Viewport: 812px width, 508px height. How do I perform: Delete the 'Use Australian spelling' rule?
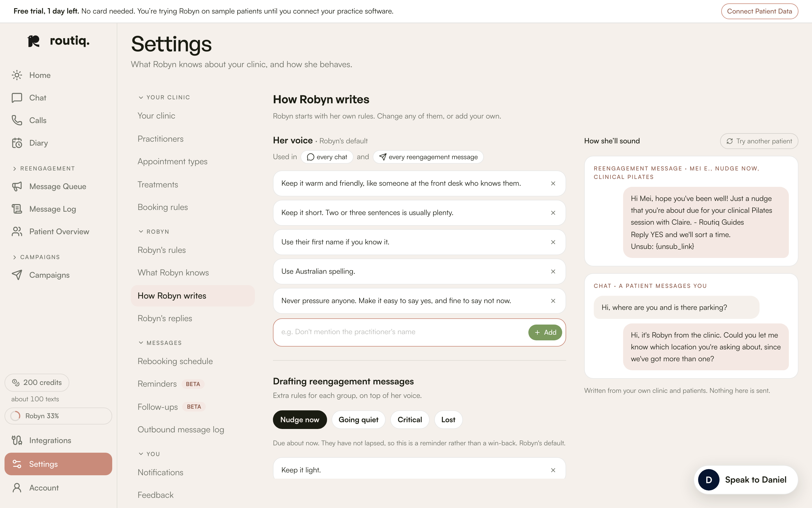coord(553,271)
